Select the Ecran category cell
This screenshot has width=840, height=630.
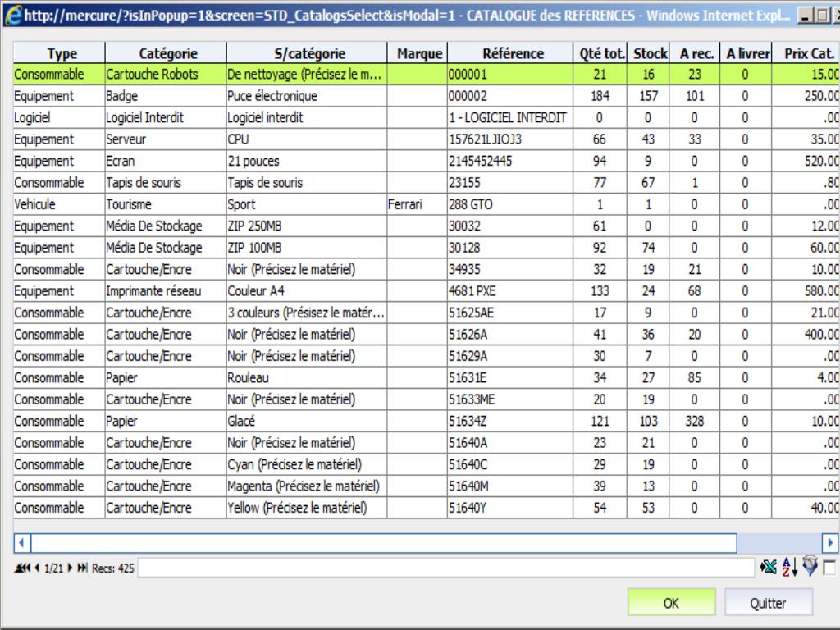coord(166,161)
